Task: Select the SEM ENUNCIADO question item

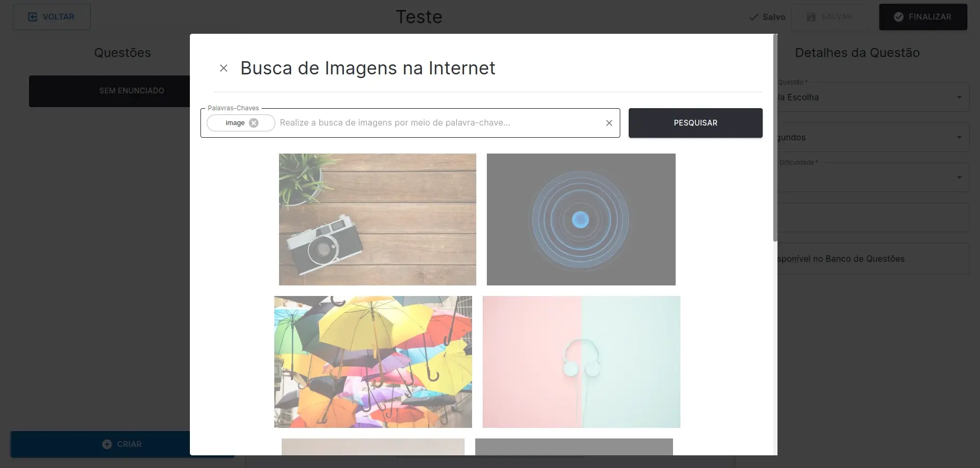Action: click(110, 91)
